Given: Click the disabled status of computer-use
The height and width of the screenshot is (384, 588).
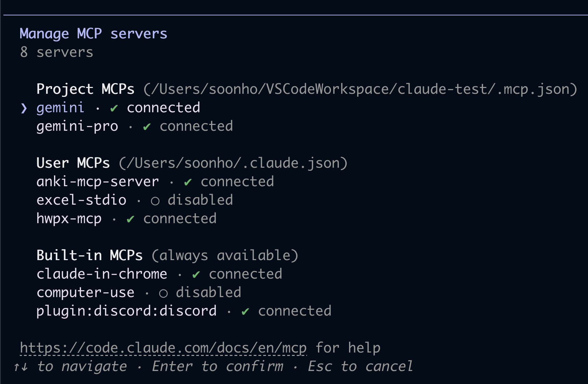Looking at the screenshot, I should click(209, 293).
